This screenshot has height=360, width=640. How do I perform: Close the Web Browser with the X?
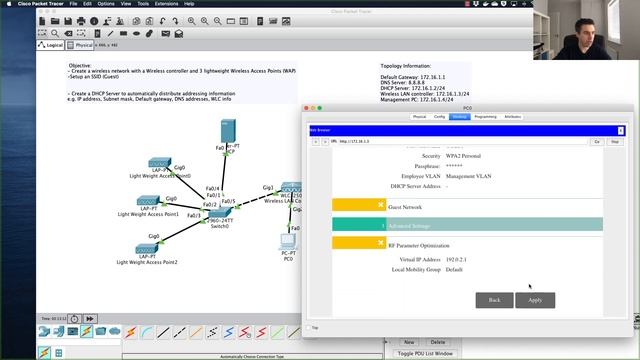(620, 131)
